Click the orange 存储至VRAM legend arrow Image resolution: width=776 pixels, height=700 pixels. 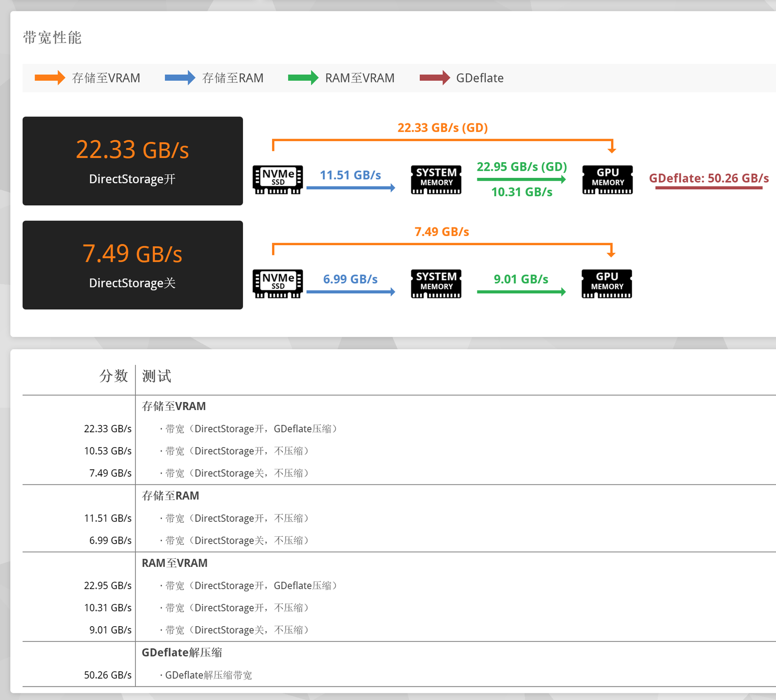[50, 78]
